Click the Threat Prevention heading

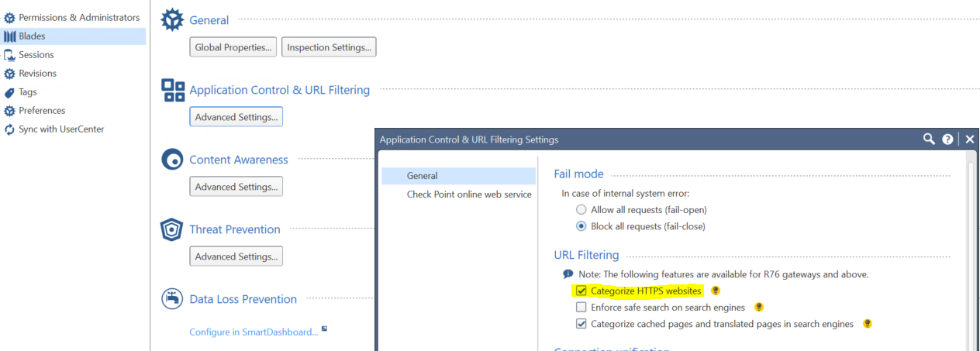click(x=235, y=229)
